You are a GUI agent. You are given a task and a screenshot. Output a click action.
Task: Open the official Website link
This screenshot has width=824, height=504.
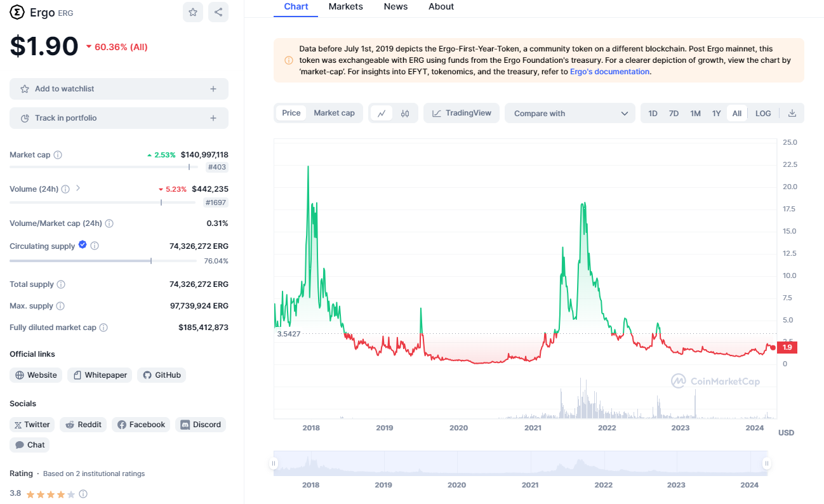(36, 375)
